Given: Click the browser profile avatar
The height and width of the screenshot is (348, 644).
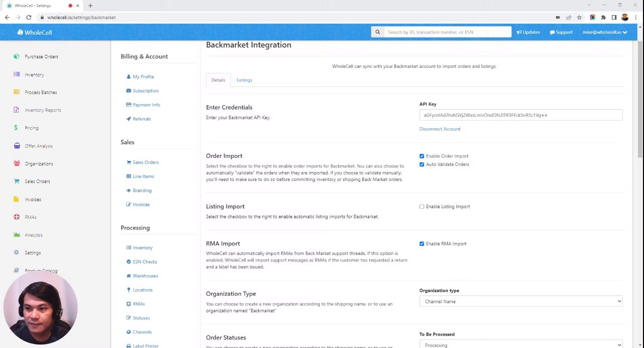Looking at the screenshot, I should pyautogui.click(x=625, y=17).
